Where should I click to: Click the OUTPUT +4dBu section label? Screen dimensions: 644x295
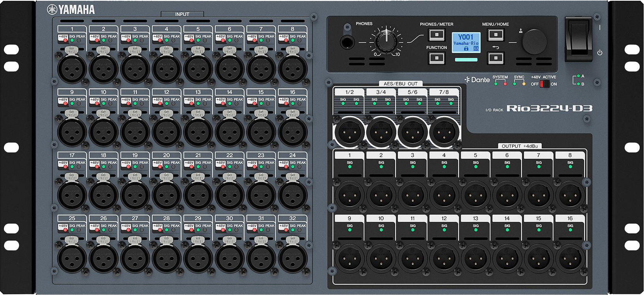click(520, 146)
